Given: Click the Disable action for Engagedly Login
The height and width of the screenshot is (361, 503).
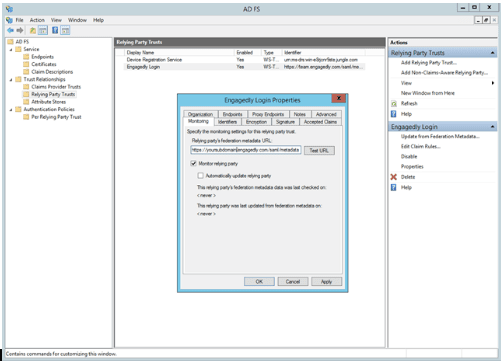Looking at the screenshot, I should tap(409, 156).
